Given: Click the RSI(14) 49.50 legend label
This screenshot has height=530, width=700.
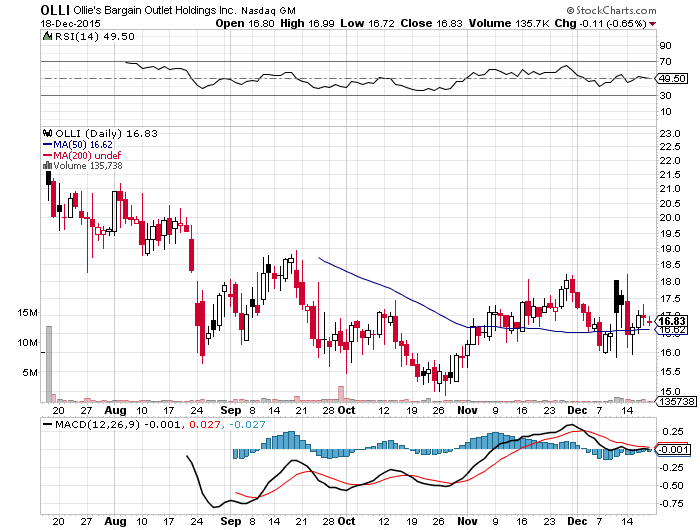Looking at the screenshot, I should tap(95, 36).
